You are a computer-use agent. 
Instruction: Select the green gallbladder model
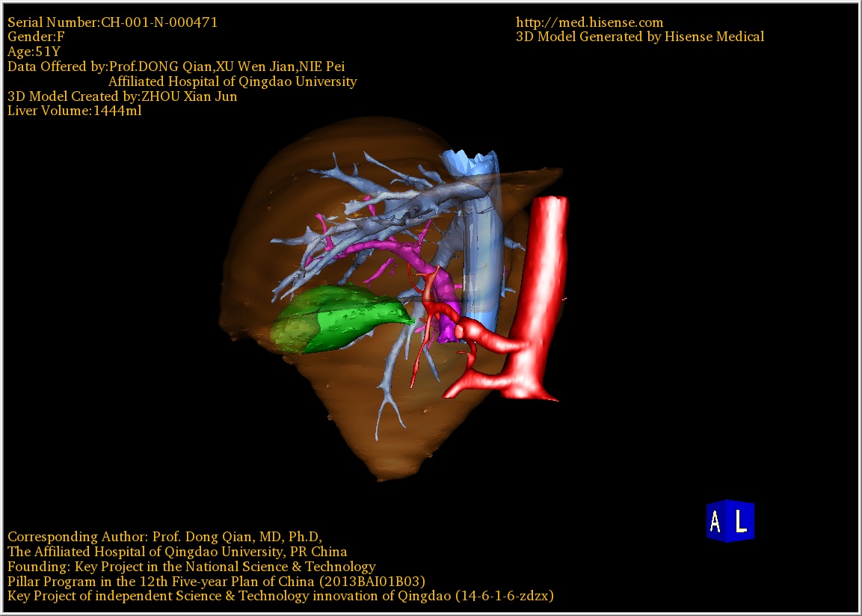[x=339, y=319]
